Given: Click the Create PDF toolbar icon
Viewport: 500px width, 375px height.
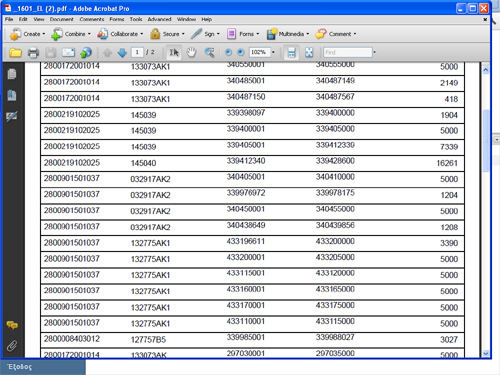Looking at the screenshot, I should pyautogui.click(x=15, y=34).
